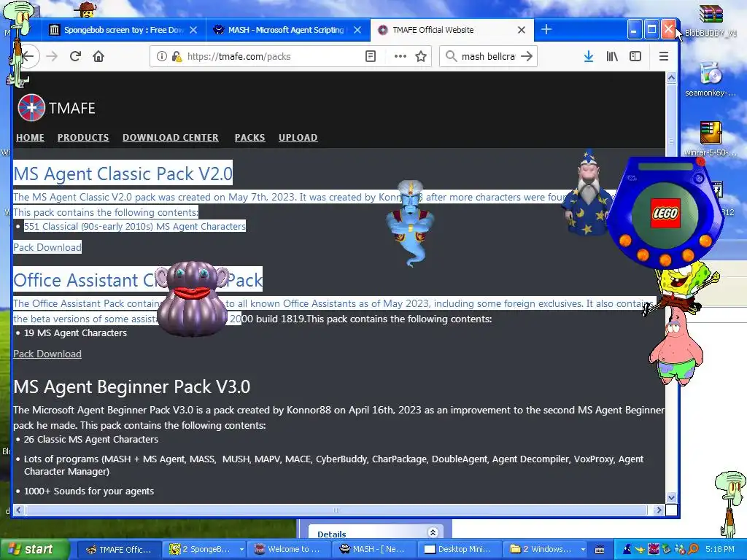Image resolution: width=747 pixels, height=560 pixels.
Task: Open the DOWNLOAD CENTER nav link
Action: pos(171,138)
